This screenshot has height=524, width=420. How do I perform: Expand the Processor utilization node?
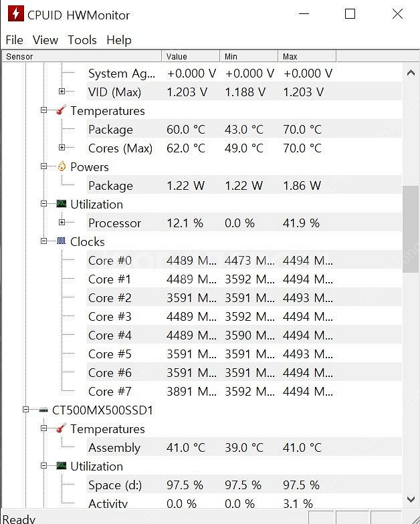[x=62, y=222]
